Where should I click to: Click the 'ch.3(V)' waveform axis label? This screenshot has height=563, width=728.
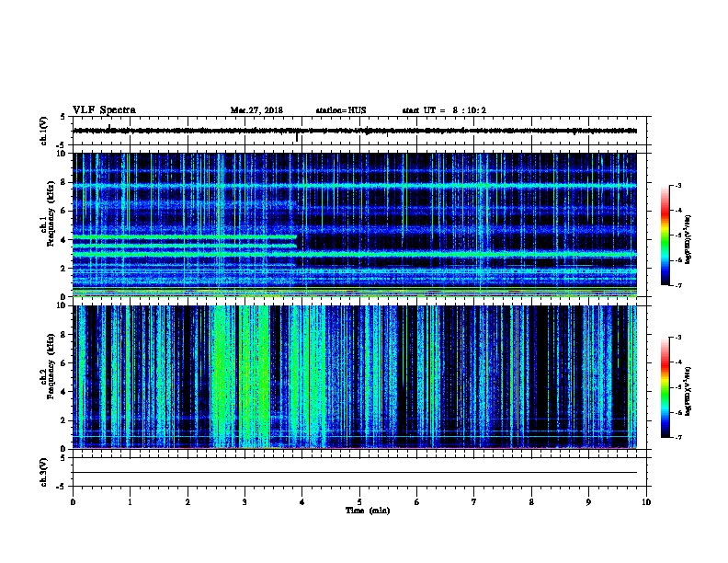click(x=43, y=472)
